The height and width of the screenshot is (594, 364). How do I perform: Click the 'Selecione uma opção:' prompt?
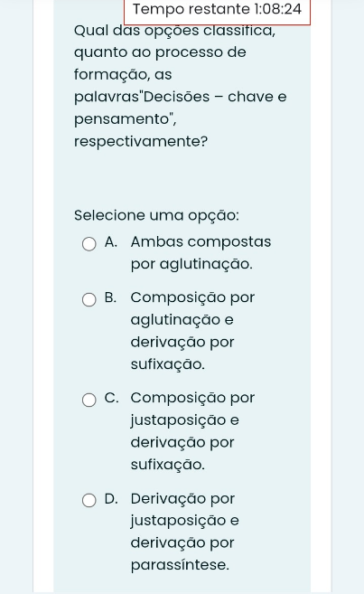[156, 215]
